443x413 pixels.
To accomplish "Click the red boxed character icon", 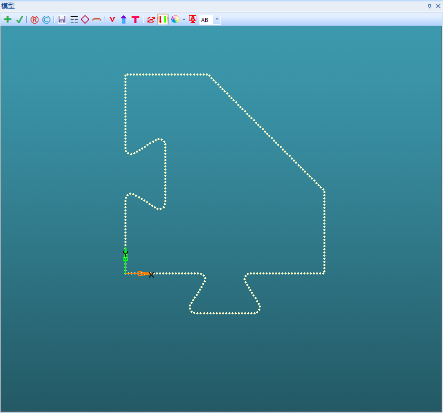I will (x=192, y=19).
